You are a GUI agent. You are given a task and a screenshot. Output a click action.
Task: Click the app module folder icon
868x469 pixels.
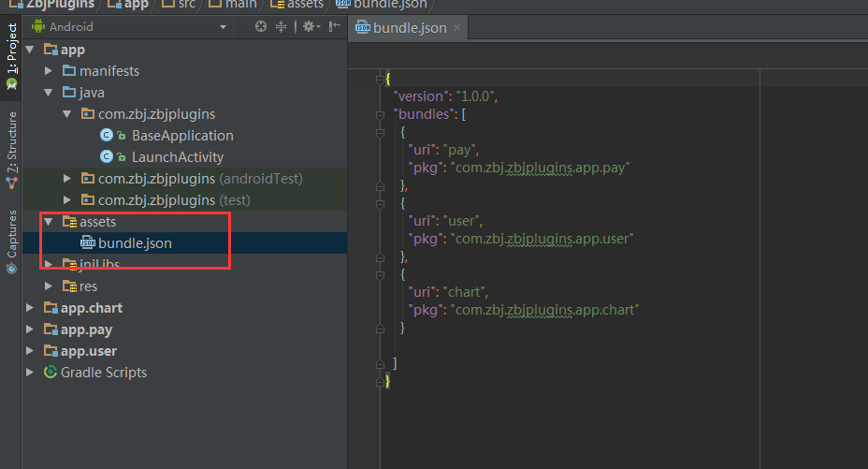click(51, 50)
